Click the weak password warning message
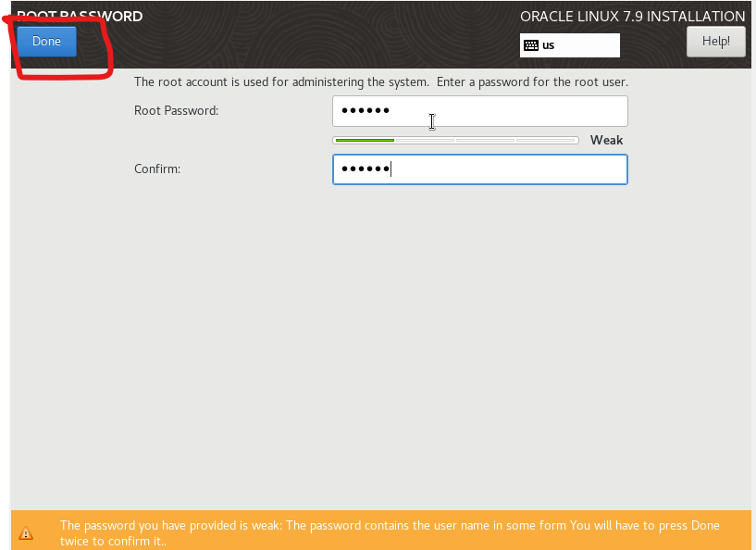 tap(390, 533)
